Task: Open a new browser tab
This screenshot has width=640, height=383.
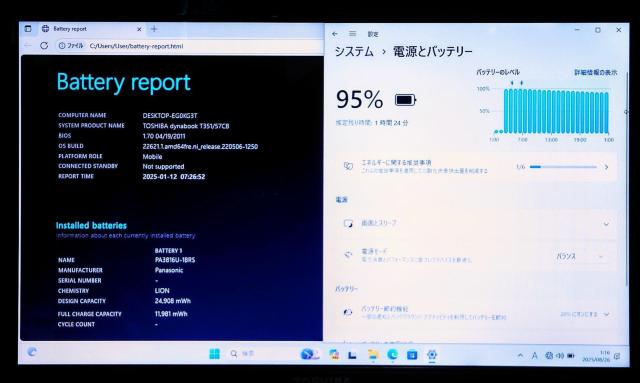Action: 154,29
